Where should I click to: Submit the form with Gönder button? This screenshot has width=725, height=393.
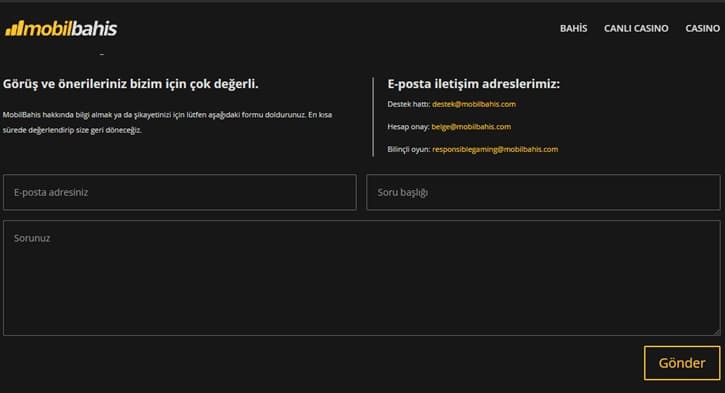click(x=682, y=363)
